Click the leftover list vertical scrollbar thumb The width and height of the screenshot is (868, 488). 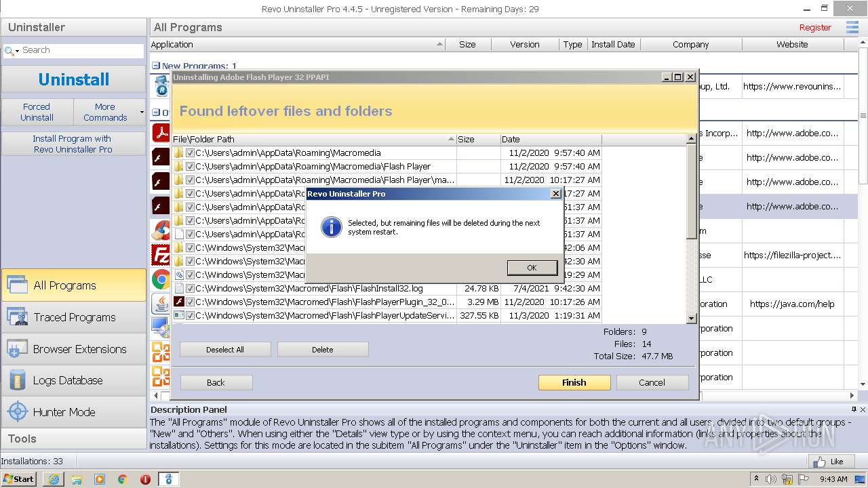tap(692, 192)
